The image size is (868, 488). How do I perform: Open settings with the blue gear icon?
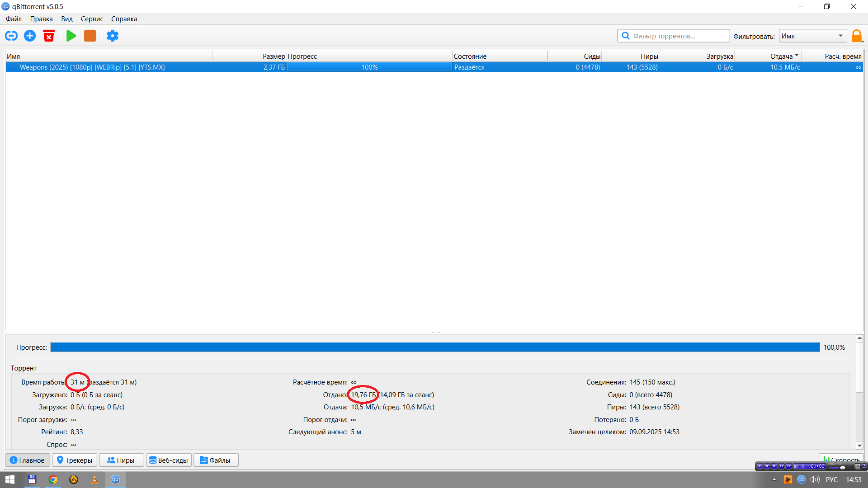(112, 36)
